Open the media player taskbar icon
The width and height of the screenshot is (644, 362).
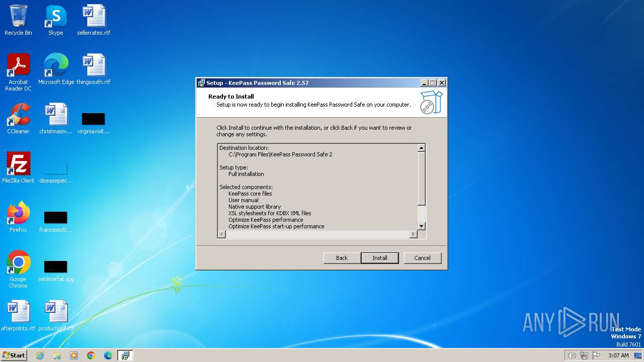(74, 355)
